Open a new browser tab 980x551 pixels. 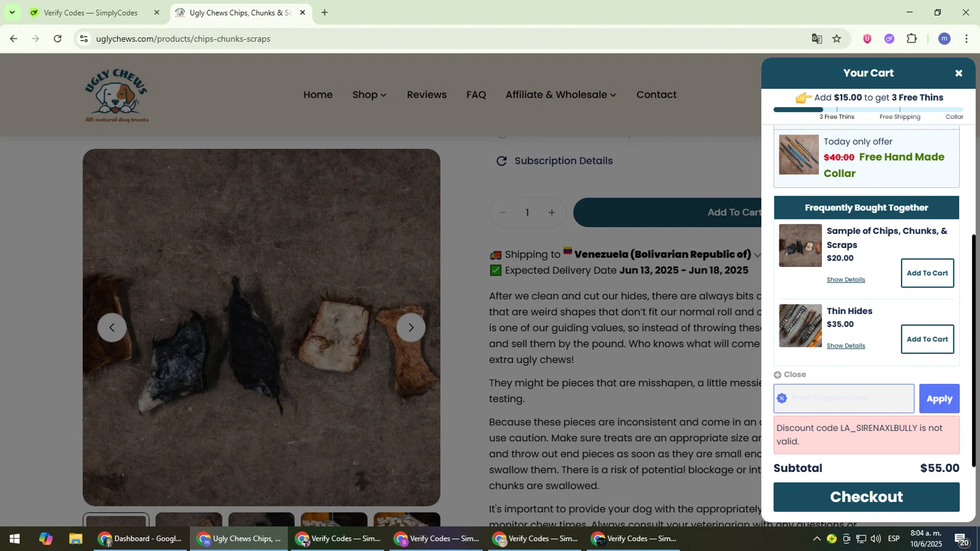[325, 12]
